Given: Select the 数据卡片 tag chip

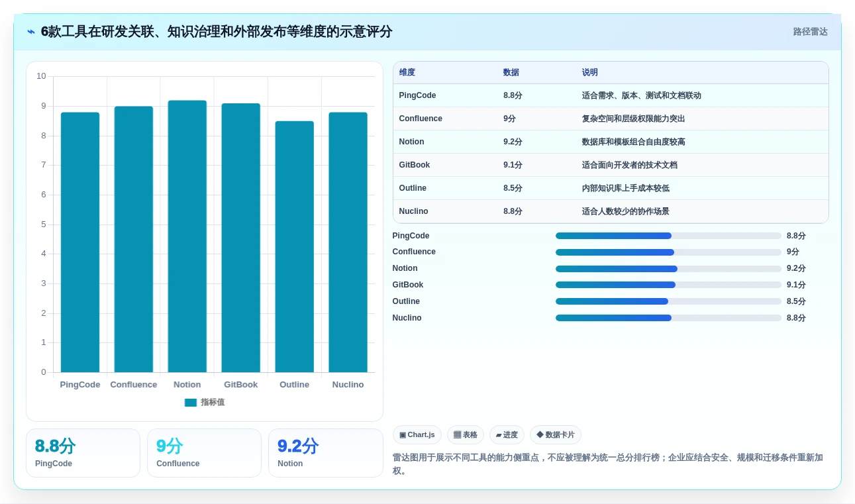Looking at the screenshot, I should (556, 435).
